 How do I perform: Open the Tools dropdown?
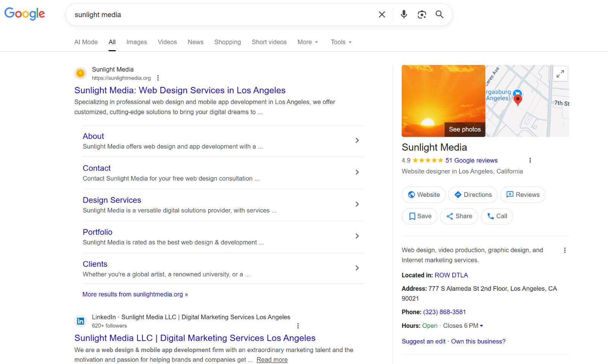coord(341,42)
